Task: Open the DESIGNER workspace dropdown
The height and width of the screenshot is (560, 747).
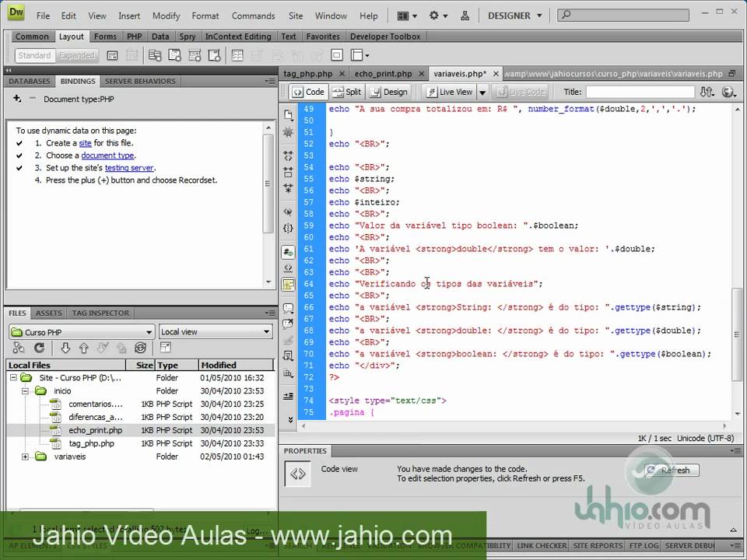Action: pos(514,16)
